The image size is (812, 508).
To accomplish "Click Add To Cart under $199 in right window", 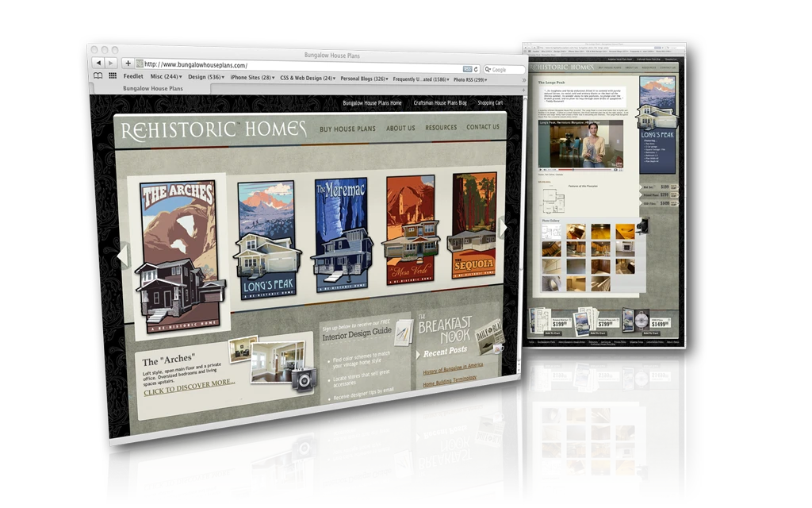I will (x=553, y=333).
